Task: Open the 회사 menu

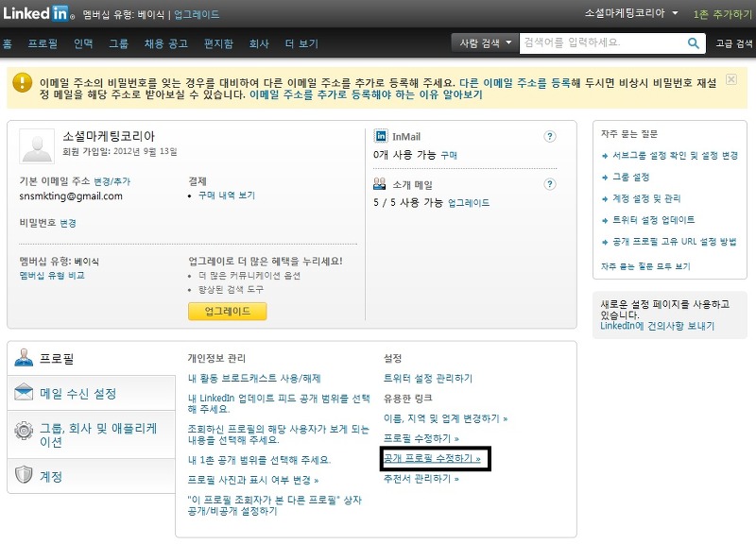Action: pos(258,43)
